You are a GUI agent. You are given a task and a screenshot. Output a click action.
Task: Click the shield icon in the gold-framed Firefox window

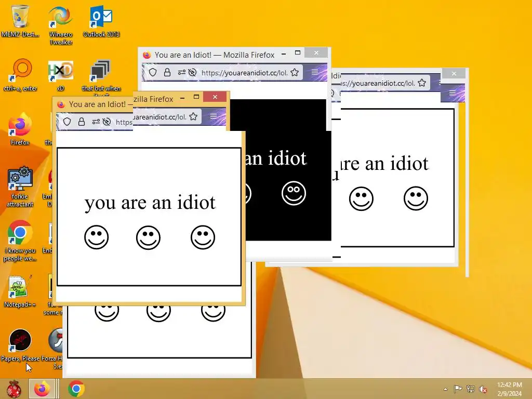coord(67,122)
